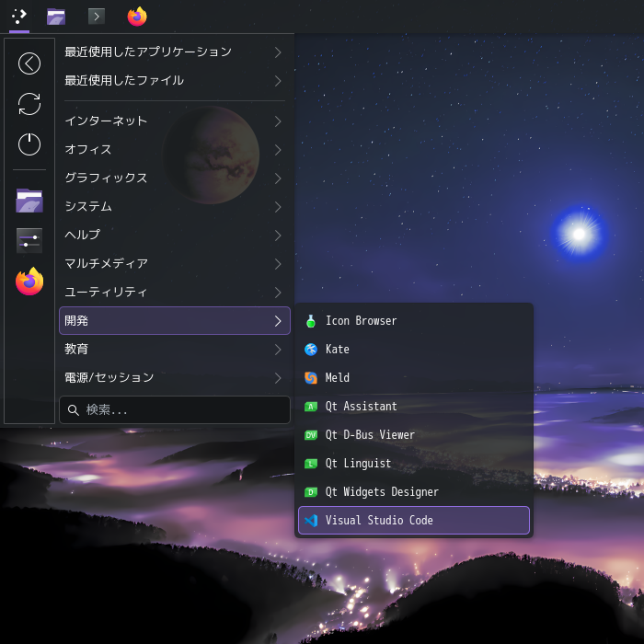Click the Qt Widgets Designer icon

[x=311, y=491]
